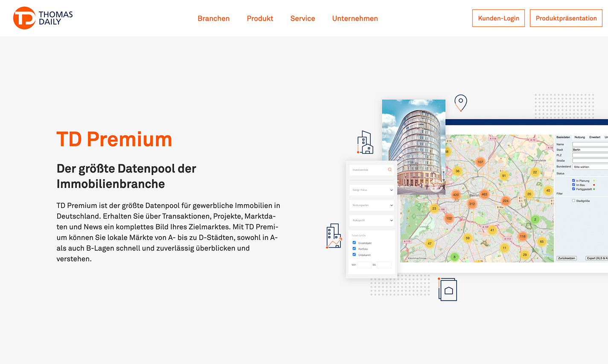The width and height of the screenshot is (608, 364).
Task: Select yellow map cluster marker 11
Action: pyautogui.click(x=504, y=248)
